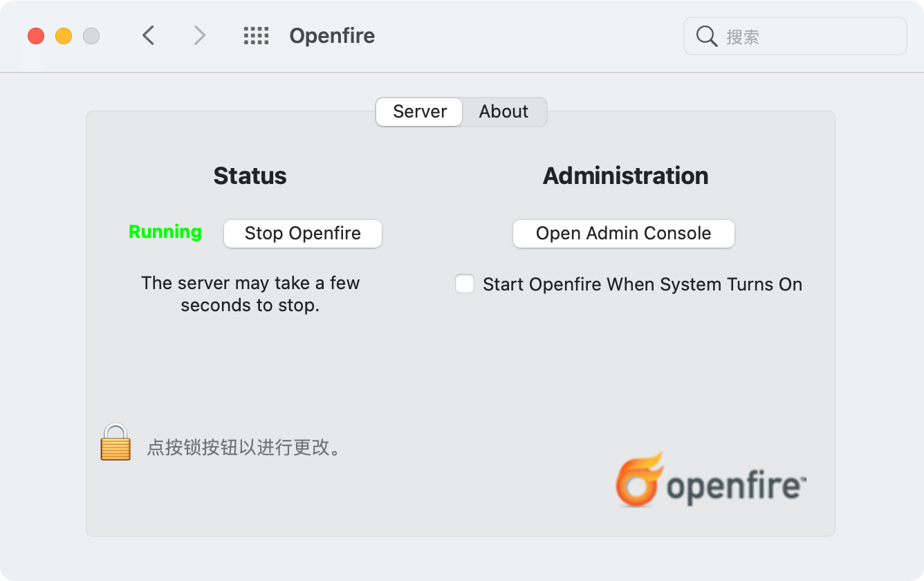
Task: Click the green Running status text
Action: tap(165, 232)
